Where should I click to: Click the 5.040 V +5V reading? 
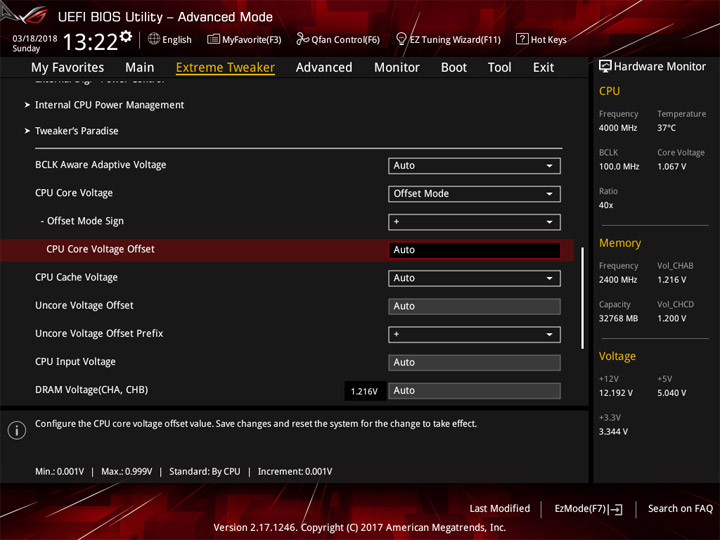tap(671, 393)
